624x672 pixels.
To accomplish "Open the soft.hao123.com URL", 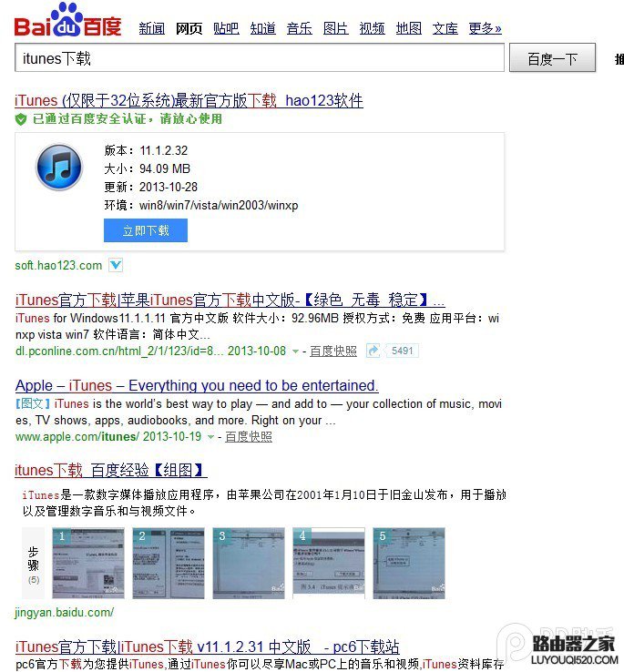I will 58,265.
